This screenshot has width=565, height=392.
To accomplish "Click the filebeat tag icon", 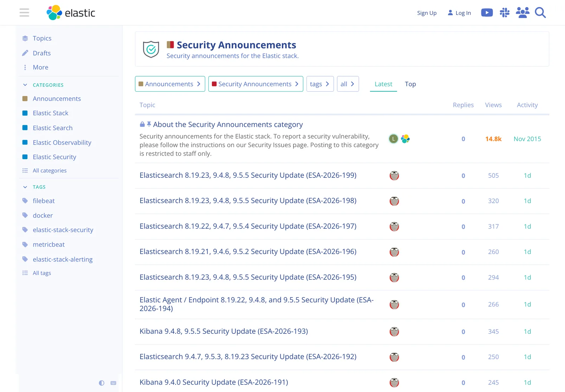I will [x=25, y=201].
